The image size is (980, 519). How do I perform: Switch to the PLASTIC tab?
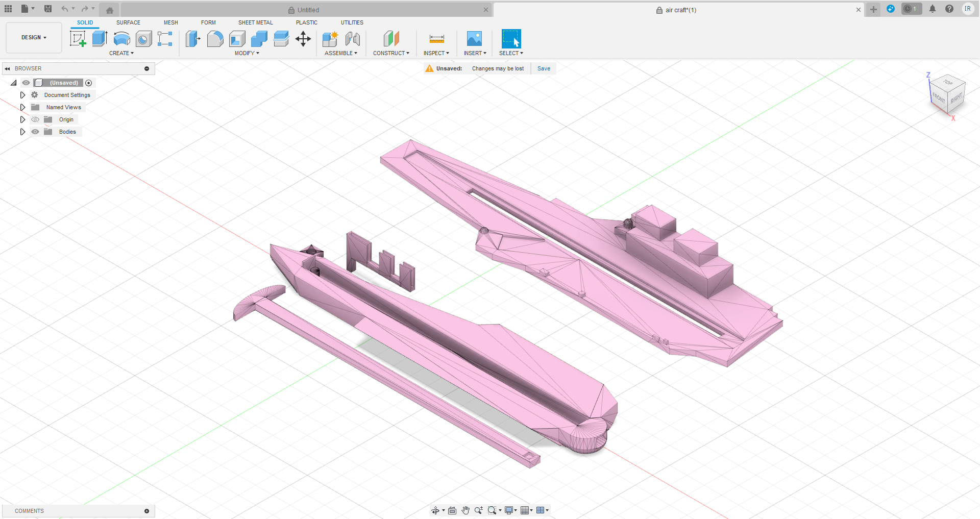pyautogui.click(x=307, y=22)
